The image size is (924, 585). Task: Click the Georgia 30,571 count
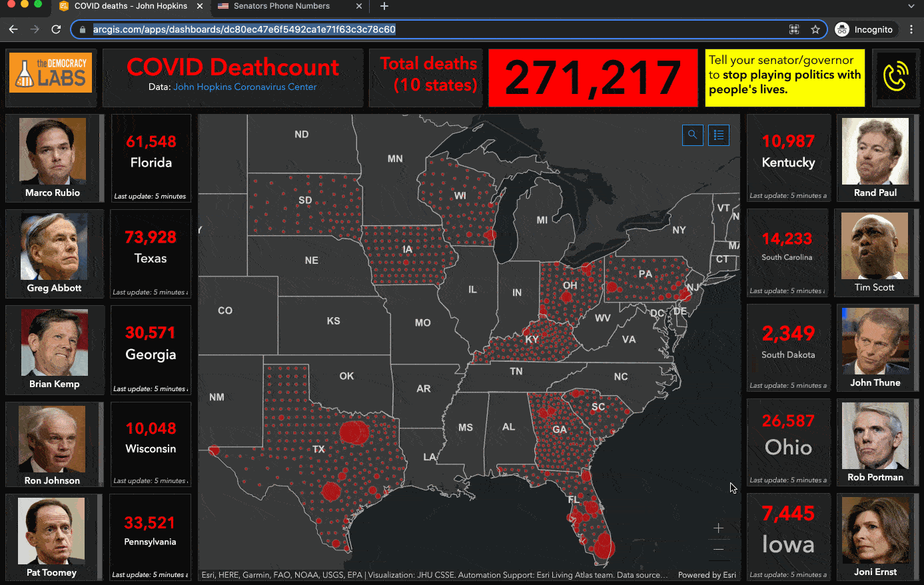[x=151, y=332]
